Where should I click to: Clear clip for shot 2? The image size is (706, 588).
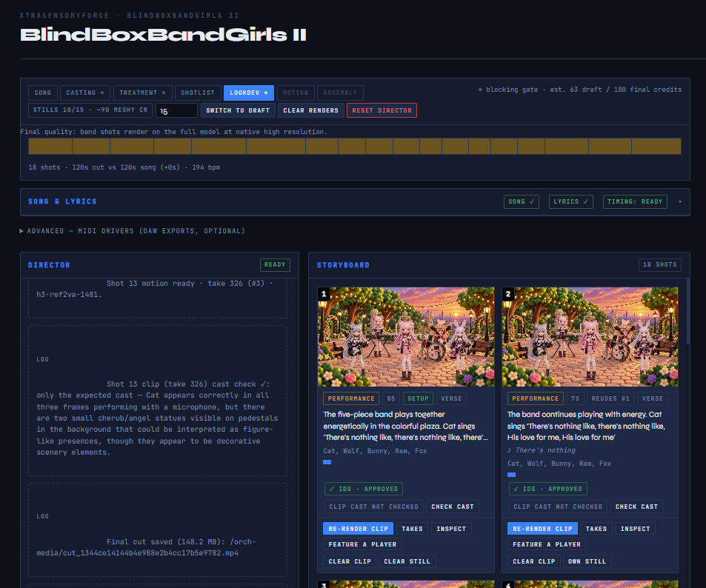point(534,561)
